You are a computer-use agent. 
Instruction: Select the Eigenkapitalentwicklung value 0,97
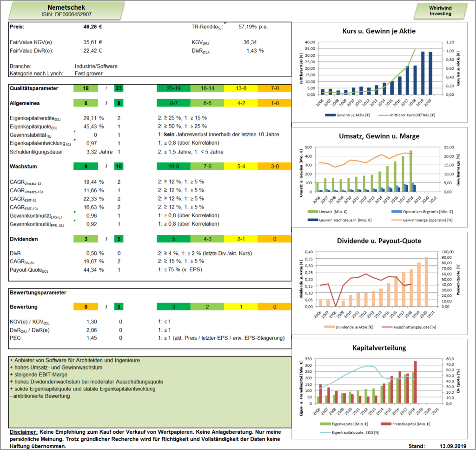click(92, 143)
